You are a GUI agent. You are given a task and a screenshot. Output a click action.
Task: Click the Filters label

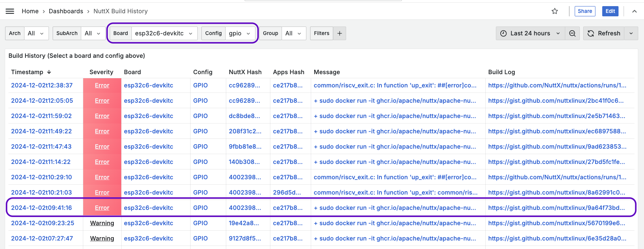[321, 33]
